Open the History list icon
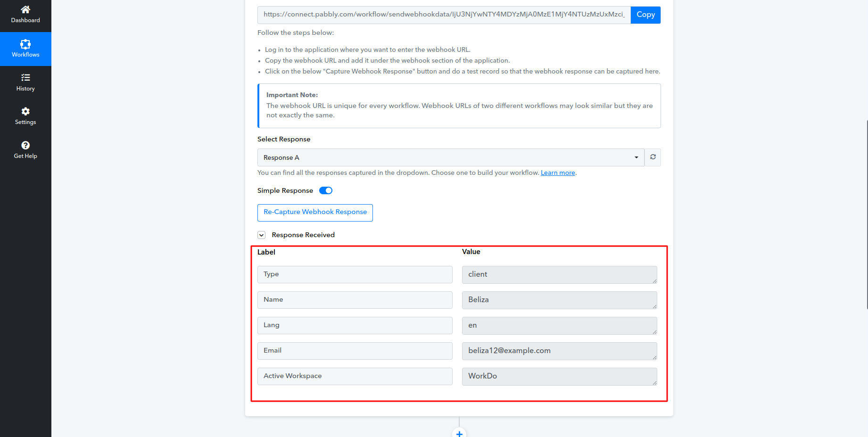Viewport: 868px width, 437px height. (x=25, y=77)
